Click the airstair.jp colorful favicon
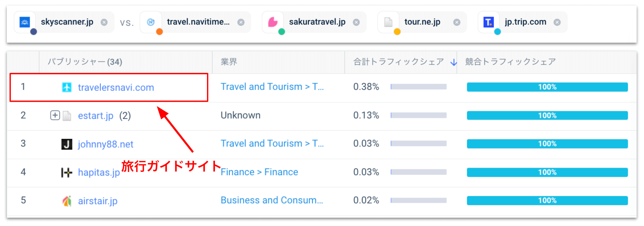The image size is (644, 226). (x=67, y=201)
